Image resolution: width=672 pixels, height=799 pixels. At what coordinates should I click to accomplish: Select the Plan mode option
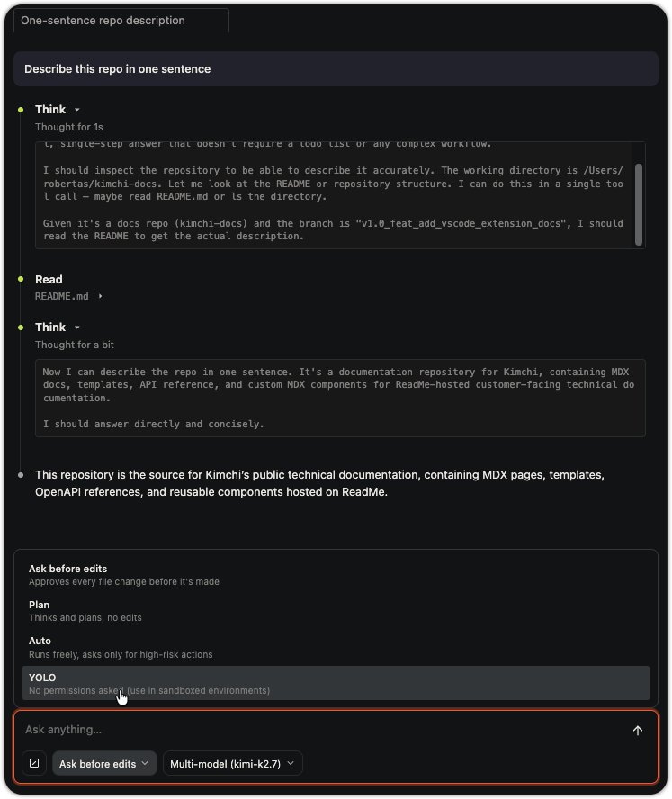click(336, 611)
